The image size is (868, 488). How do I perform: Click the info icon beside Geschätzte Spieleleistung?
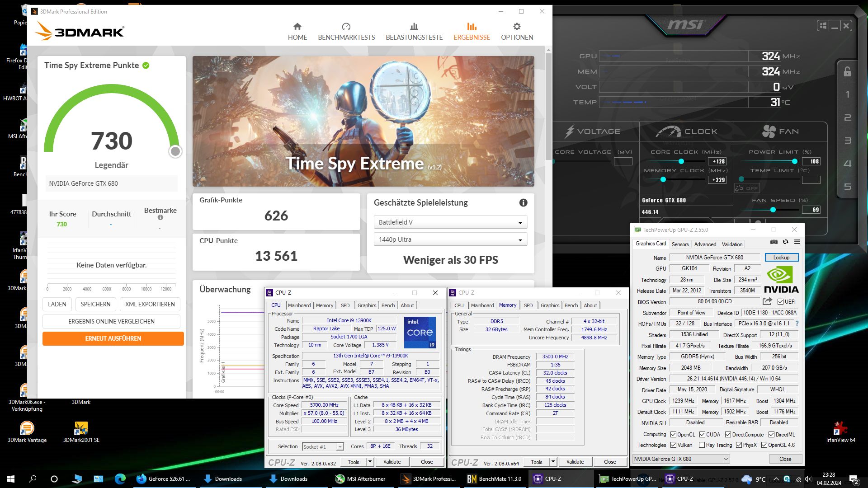[523, 203]
